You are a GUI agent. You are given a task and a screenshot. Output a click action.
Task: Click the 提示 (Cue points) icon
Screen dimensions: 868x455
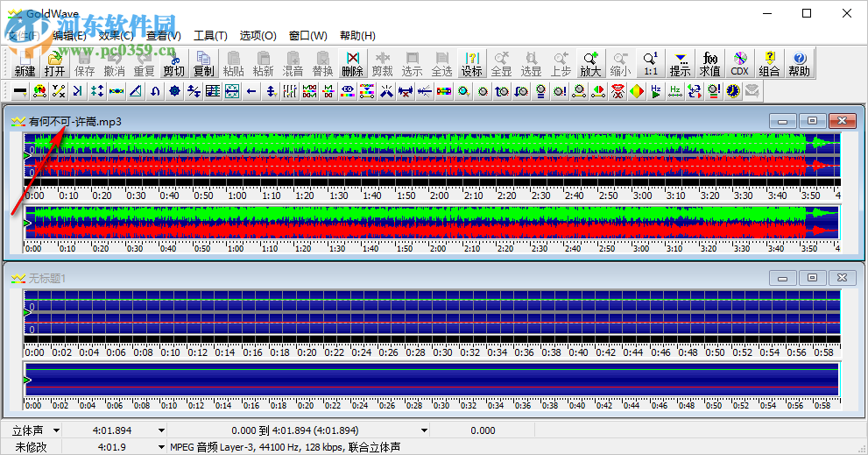[680, 63]
